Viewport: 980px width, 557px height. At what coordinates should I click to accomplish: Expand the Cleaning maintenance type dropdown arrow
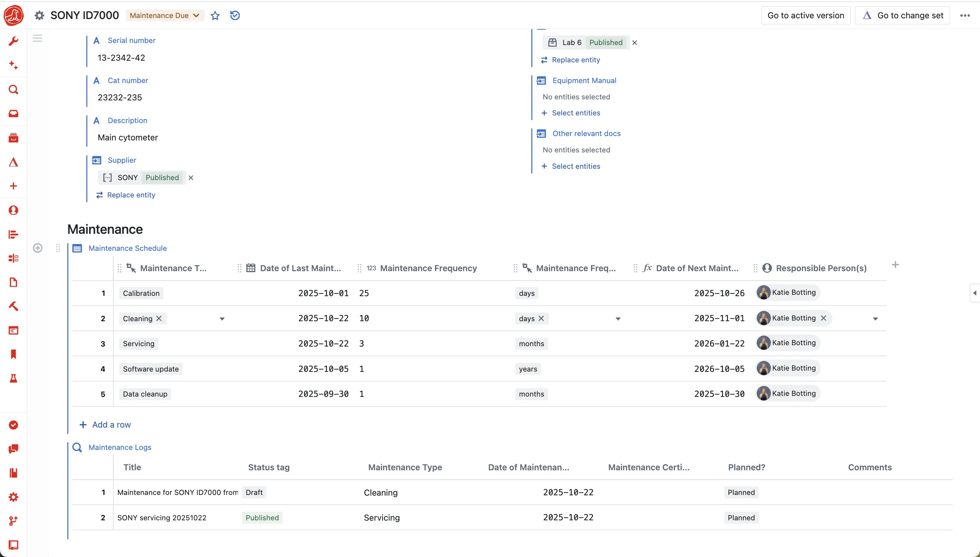click(x=222, y=319)
